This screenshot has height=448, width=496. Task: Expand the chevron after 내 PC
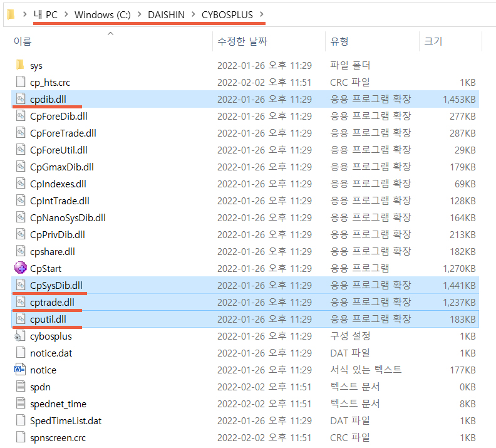66,14
